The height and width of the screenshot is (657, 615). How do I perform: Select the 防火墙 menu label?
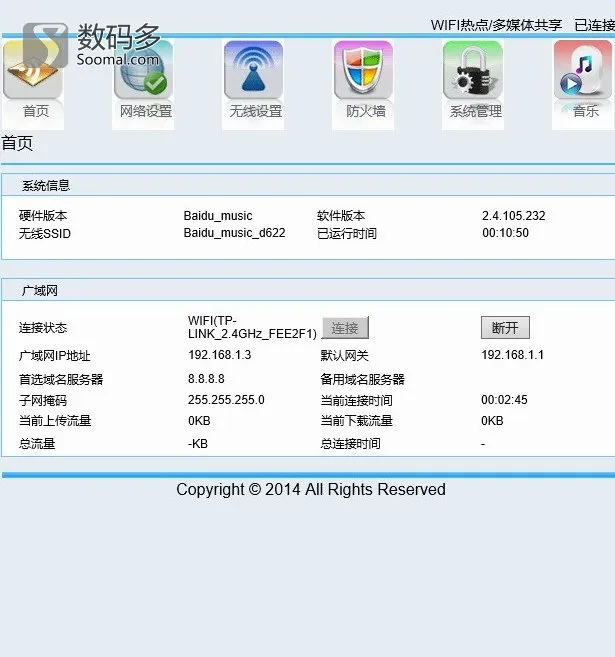366,111
